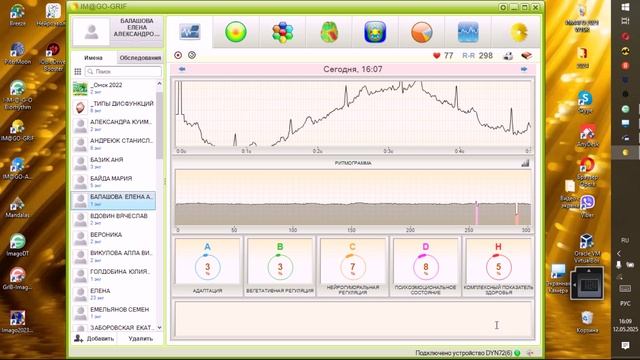Open ImagoDT desktop shortcut
The image size is (640, 360).
click(17, 245)
